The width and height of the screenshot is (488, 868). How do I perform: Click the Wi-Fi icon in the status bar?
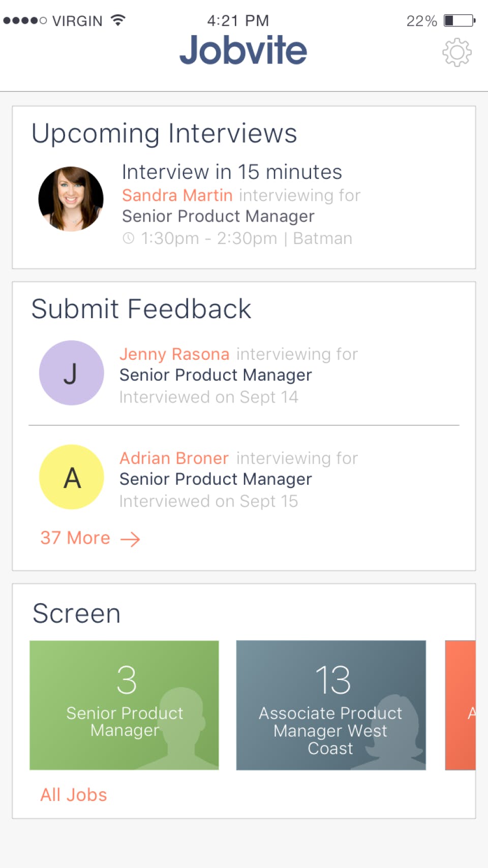[118, 19]
